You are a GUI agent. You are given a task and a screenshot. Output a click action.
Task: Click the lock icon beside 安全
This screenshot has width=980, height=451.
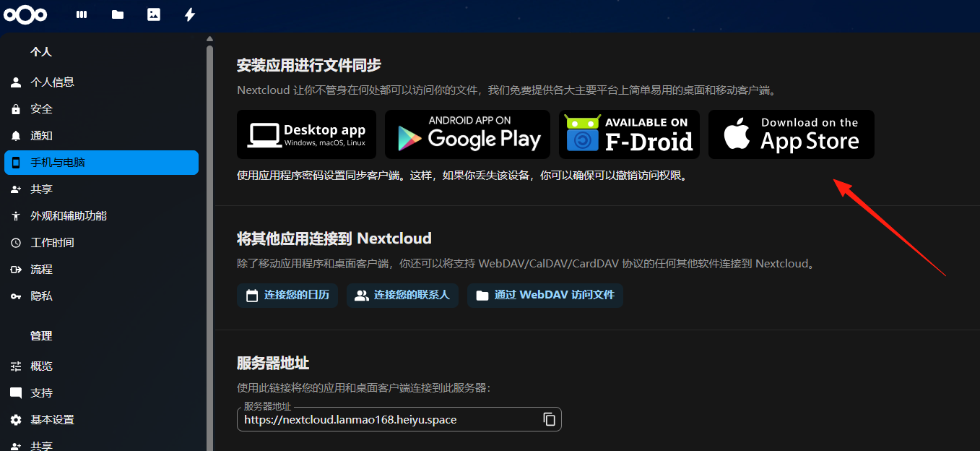point(16,109)
